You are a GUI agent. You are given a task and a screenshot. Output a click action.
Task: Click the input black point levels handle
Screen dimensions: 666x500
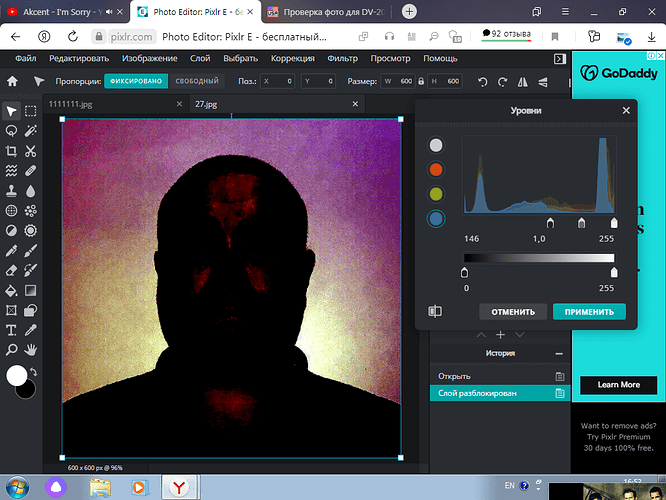coord(550,223)
